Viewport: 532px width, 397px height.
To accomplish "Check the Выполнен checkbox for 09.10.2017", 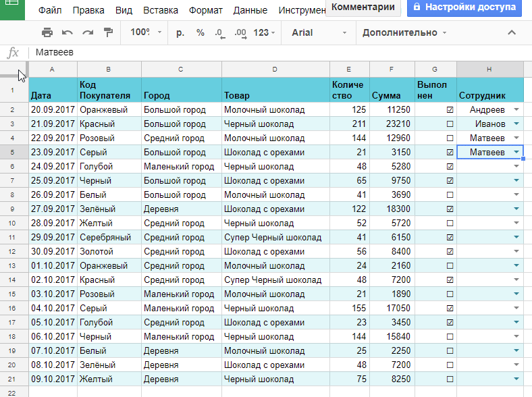I will (x=450, y=379).
